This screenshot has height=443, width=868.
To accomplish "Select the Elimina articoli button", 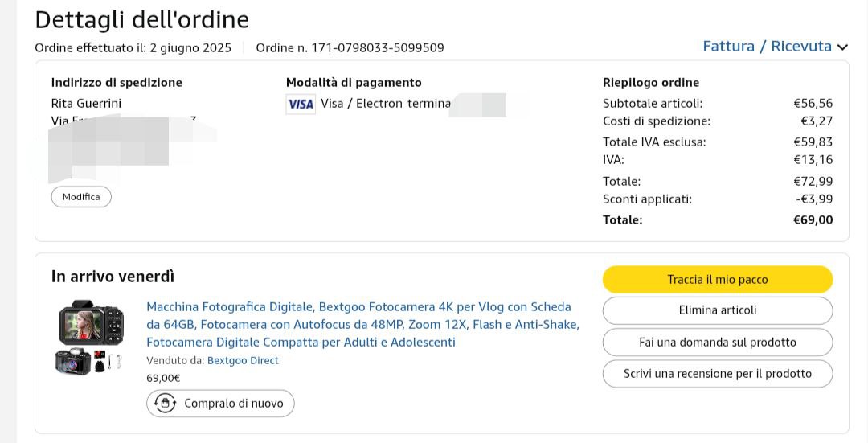I will coord(717,310).
